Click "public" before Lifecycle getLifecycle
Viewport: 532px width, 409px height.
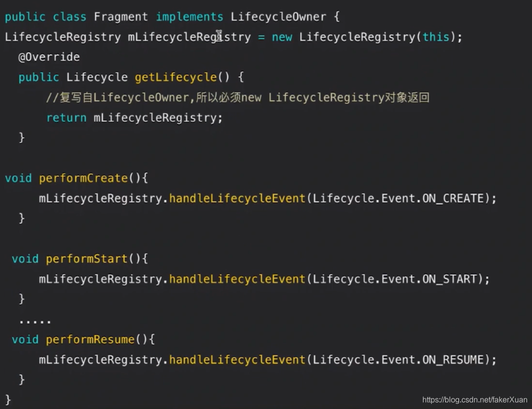(x=39, y=77)
